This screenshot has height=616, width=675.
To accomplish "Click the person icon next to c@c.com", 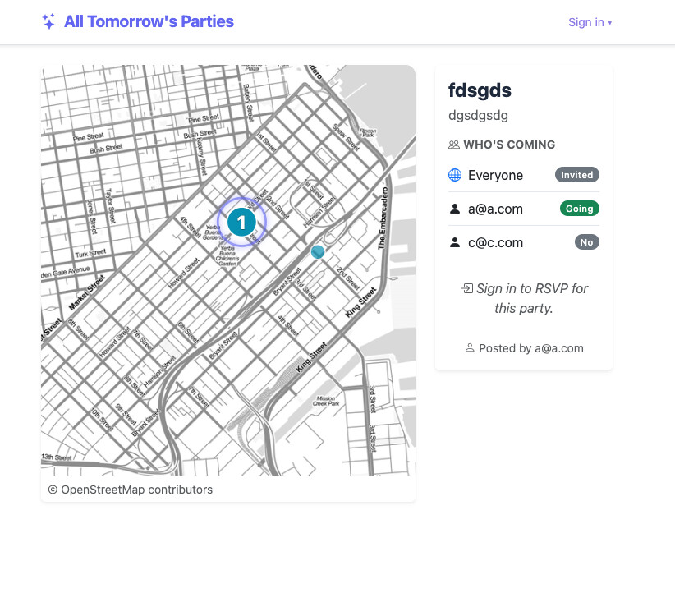I will click(x=455, y=242).
